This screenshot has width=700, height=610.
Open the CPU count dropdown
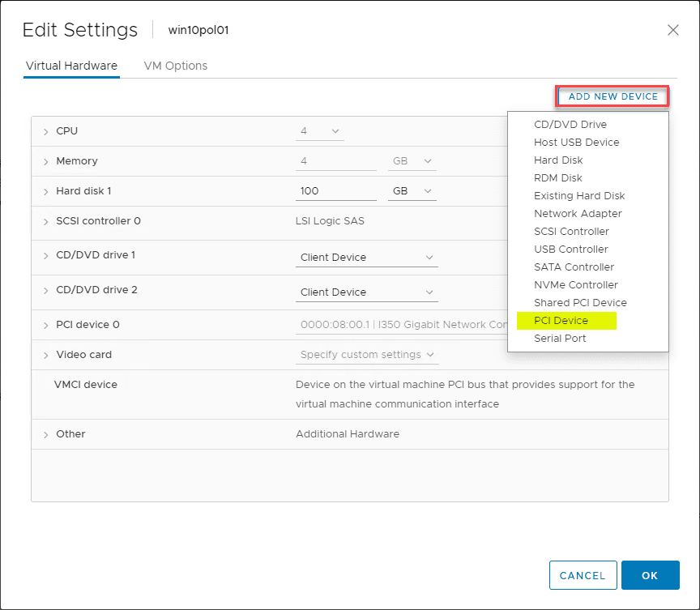pos(321,131)
